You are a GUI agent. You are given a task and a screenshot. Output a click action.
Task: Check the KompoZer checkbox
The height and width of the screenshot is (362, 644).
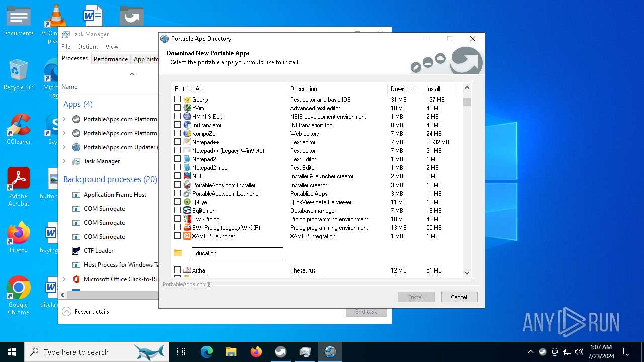point(177,133)
